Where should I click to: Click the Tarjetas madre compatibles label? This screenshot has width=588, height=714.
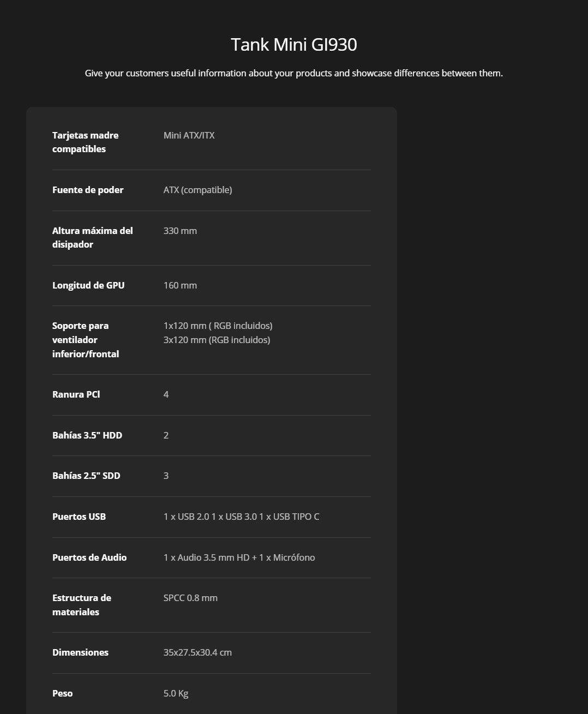coord(85,142)
